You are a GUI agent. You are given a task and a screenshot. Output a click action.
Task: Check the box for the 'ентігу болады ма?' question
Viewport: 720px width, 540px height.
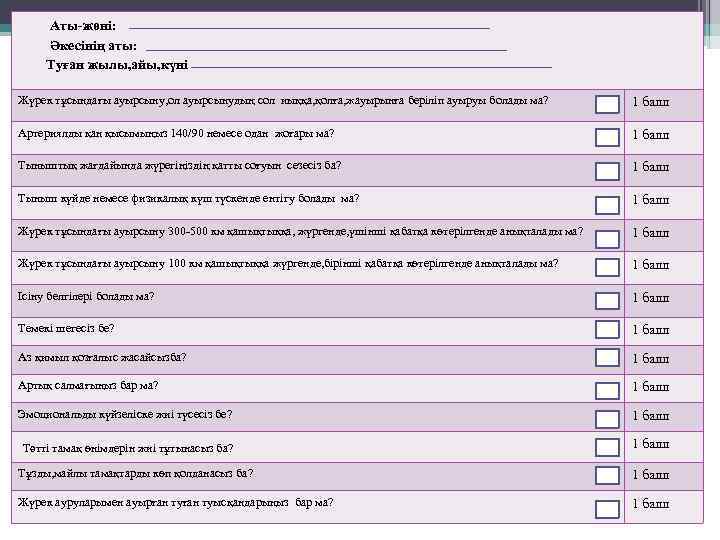coord(607,204)
